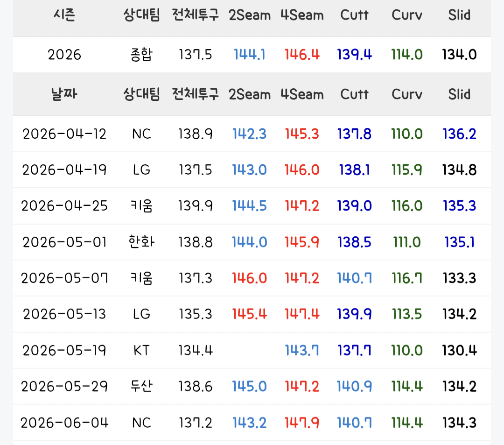Click Slid value 133.3
This screenshot has height=445, width=504.
coord(459,278)
